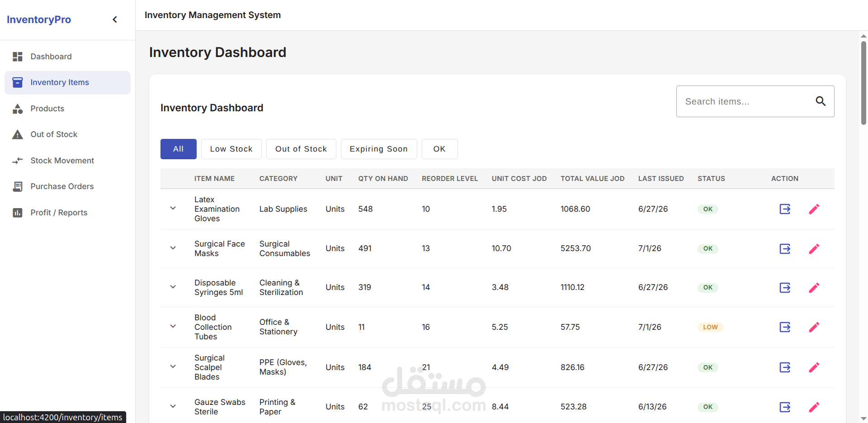868x423 pixels.
Task: Navigate to Out of Stock page in sidebar
Action: [x=67, y=134]
